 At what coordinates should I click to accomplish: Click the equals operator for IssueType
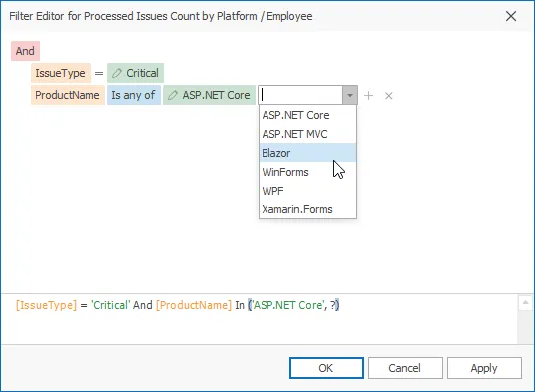click(99, 73)
